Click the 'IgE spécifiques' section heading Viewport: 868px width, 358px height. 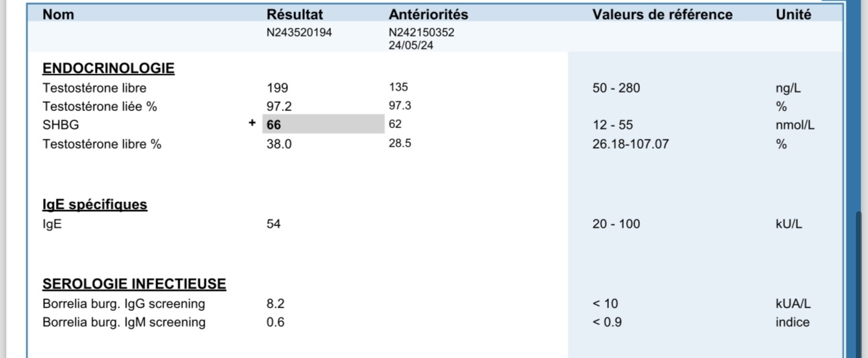click(x=95, y=205)
